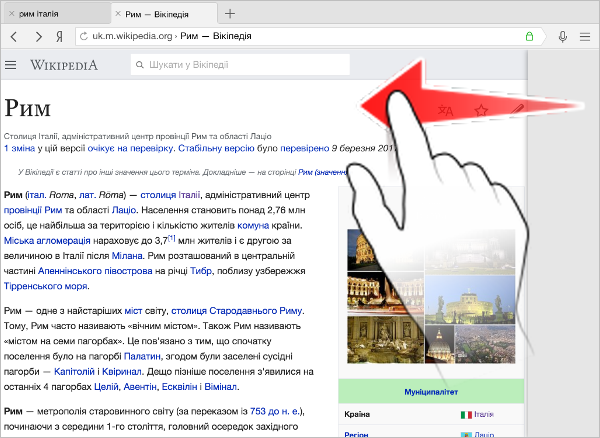The image size is (600, 438).
Task: Click the Italian flag icon in infobox
Action: click(x=466, y=415)
